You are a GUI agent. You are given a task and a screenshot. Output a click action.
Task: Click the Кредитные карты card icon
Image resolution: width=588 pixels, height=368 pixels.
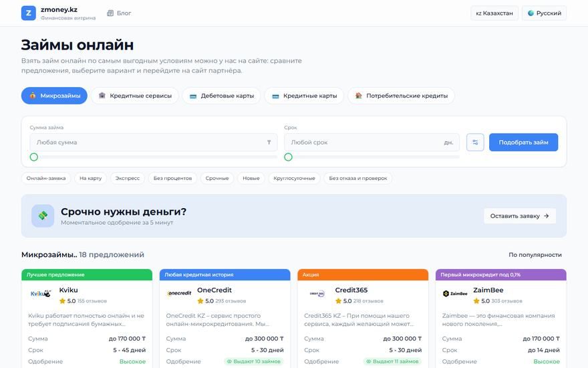click(x=275, y=96)
